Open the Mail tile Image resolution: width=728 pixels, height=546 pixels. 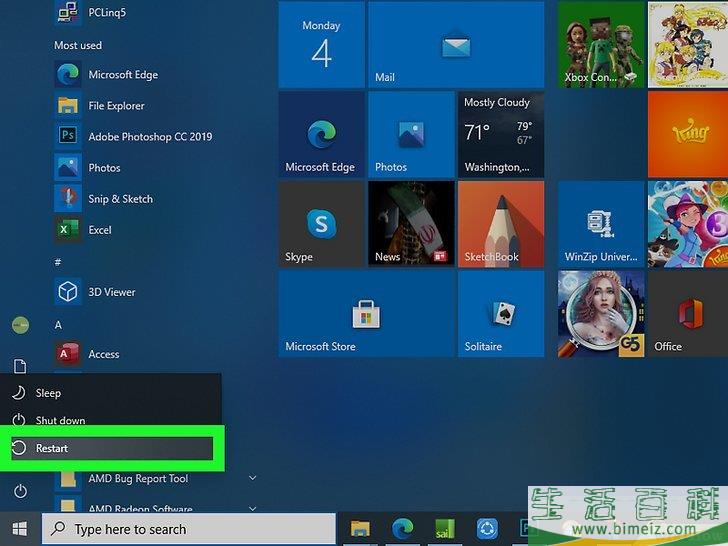pyautogui.click(x=456, y=45)
